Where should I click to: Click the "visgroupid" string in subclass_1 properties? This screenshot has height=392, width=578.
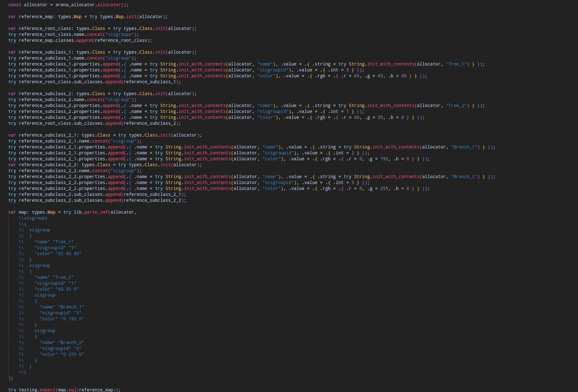point(273,70)
